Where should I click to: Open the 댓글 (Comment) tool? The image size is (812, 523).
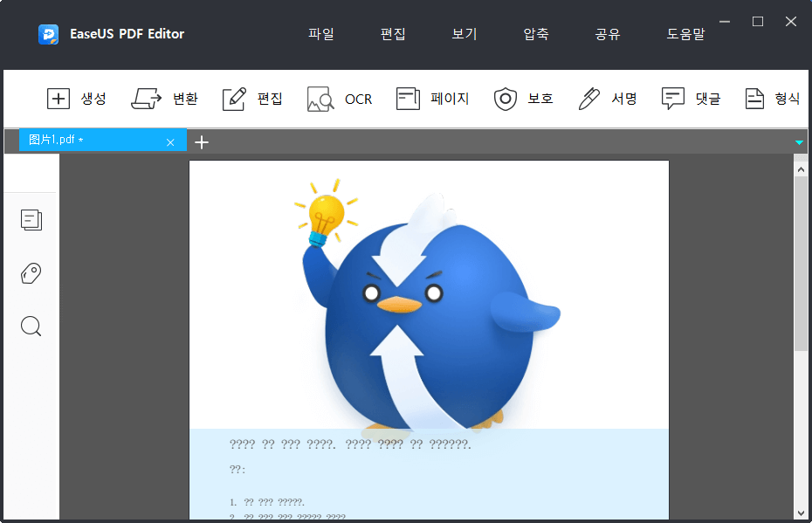click(x=691, y=99)
